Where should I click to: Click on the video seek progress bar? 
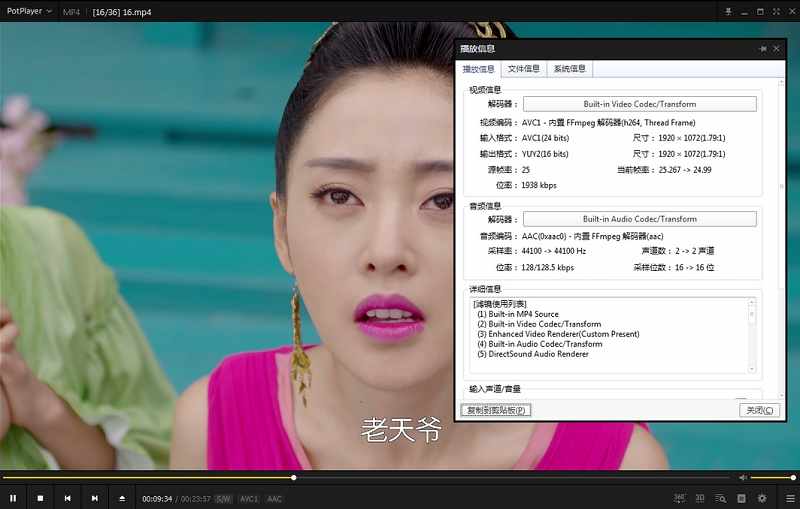[x=400, y=478]
